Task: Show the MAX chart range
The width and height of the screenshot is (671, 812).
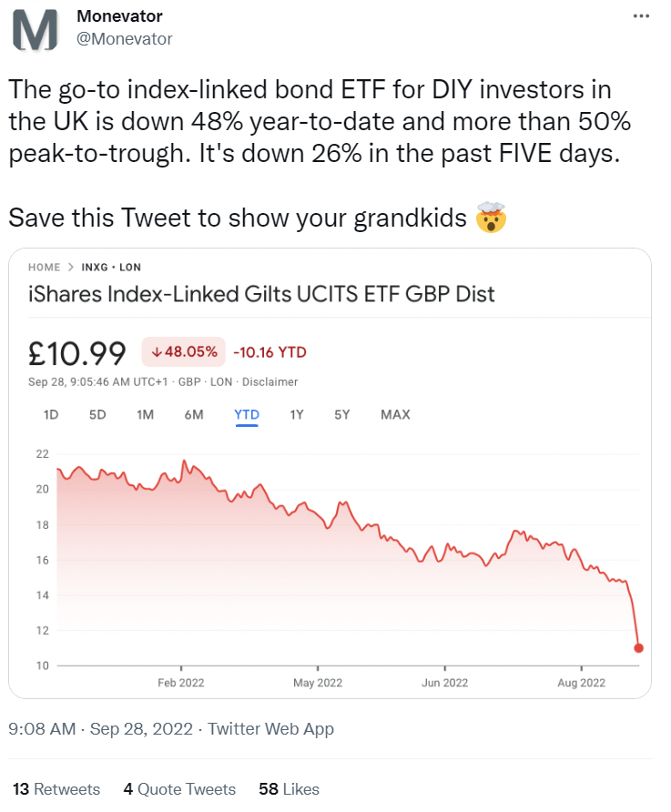Action: (395, 415)
